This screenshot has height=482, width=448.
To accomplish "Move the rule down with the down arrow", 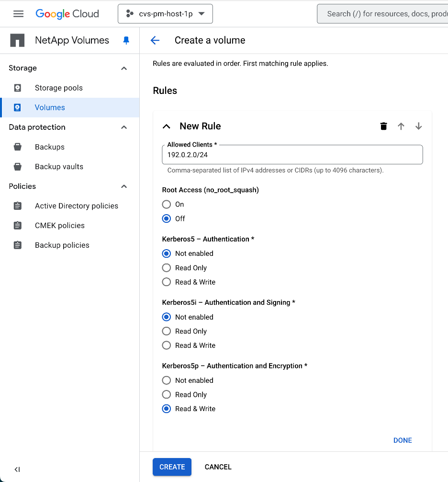I will click(x=418, y=126).
